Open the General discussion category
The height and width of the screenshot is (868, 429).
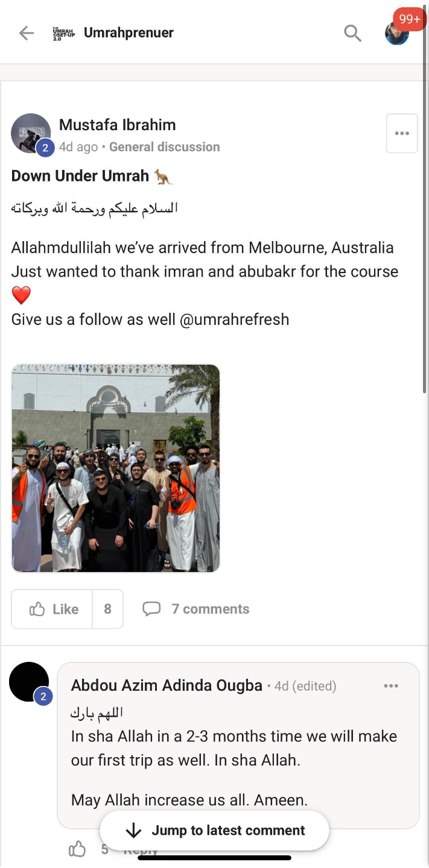click(164, 147)
